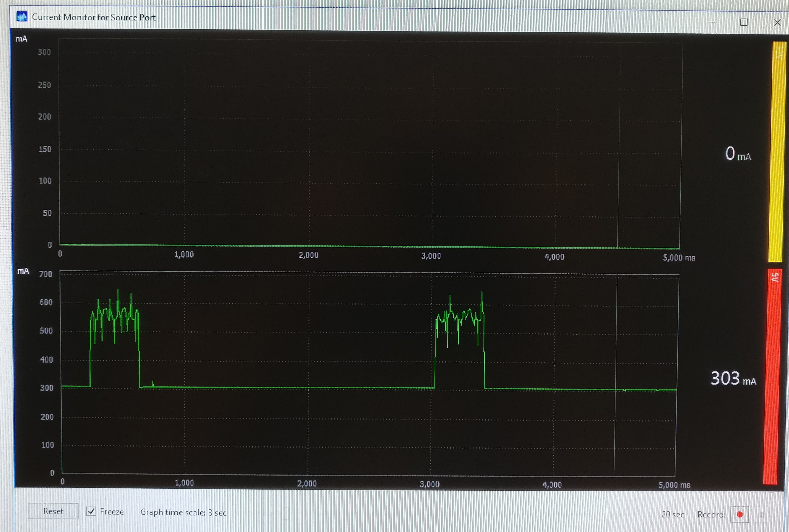
Task: Click the '700' label on lower graph axis
Action: pyautogui.click(x=45, y=274)
